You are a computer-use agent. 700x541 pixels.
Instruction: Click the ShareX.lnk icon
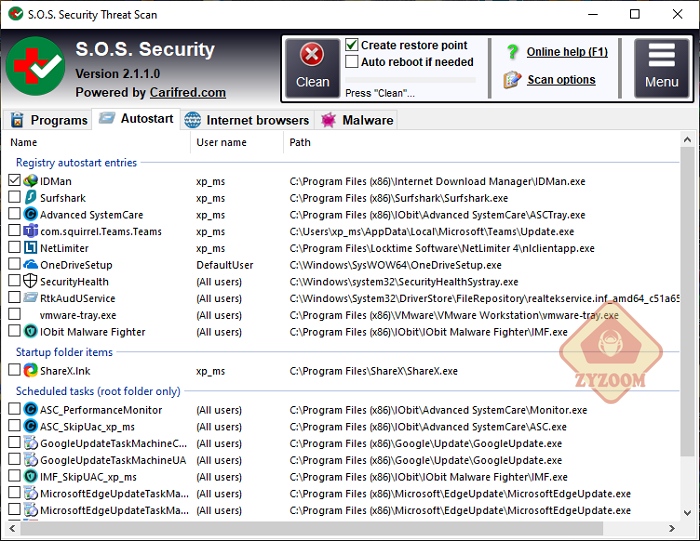[x=30, y=370]
